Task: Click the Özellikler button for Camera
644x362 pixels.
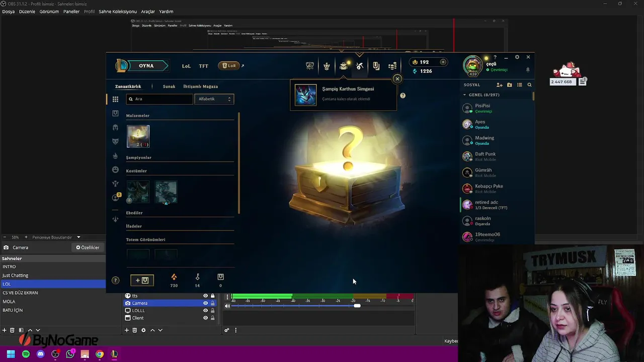Action: click(x=88, y=247)
